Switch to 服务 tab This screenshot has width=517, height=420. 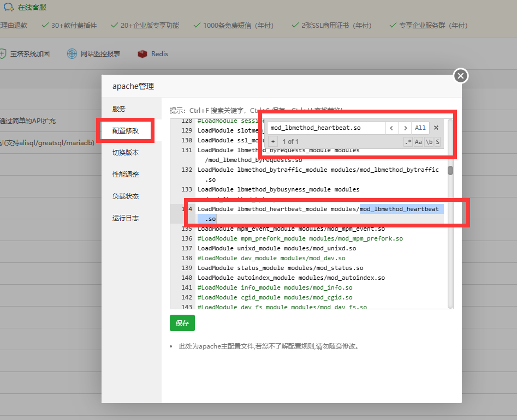tap(119, 109)
